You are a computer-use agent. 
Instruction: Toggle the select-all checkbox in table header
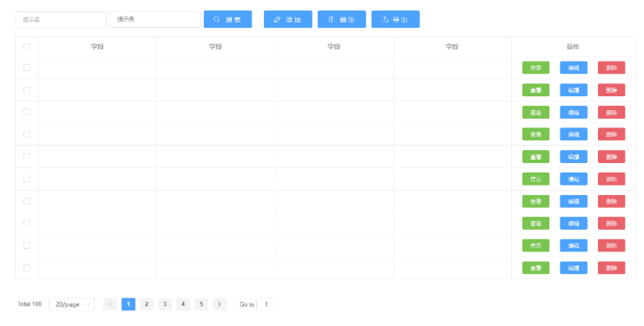point(27,47)
